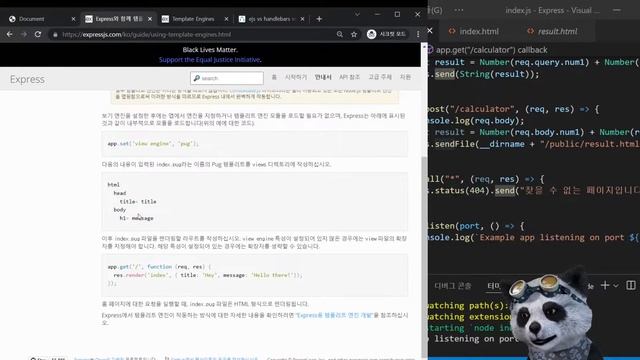Image resolution: width=640 pixels, height=360 pixels.
Task: Reload the Express guide page
Action: (x=38, y=34)
